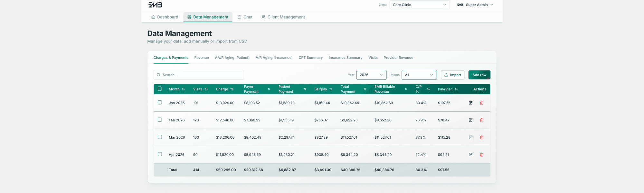
Task: Edit the Mar 2026 row
Action: click(470, 137)
